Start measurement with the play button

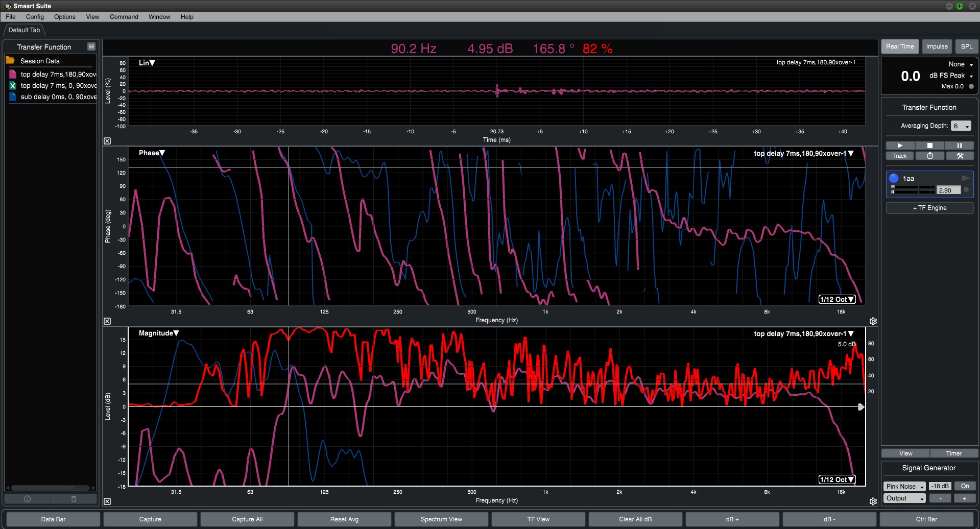point(900,146)
